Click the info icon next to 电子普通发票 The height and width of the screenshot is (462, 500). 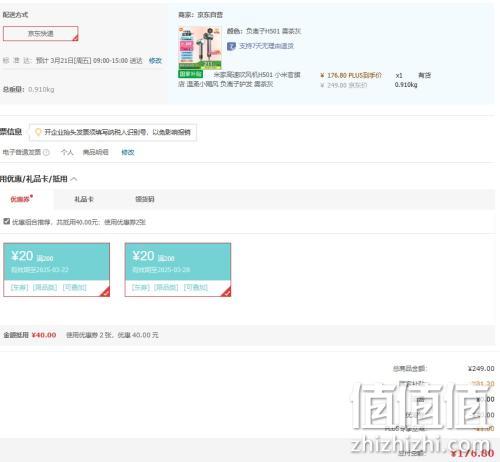pos(46,152)
